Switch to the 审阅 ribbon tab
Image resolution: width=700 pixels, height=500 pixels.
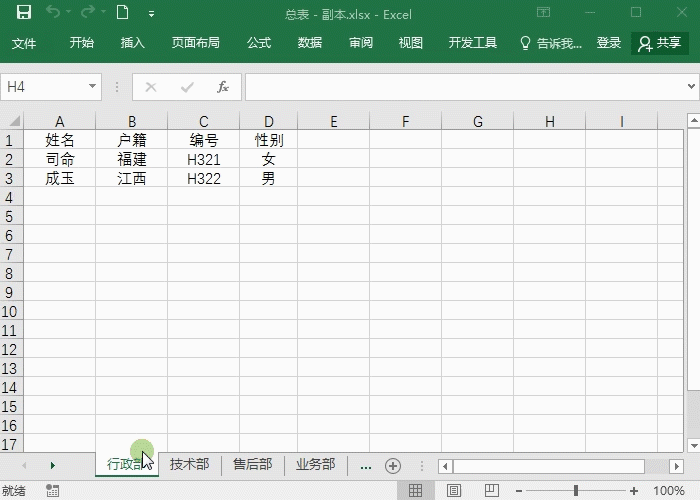[x=361, y=43]
